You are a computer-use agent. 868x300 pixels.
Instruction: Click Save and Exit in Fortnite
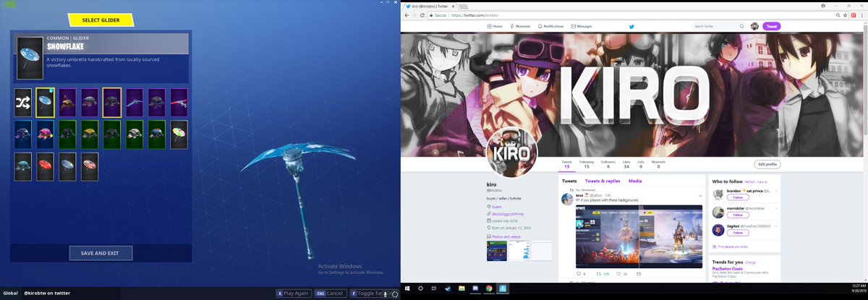click(x=101, y=253)
